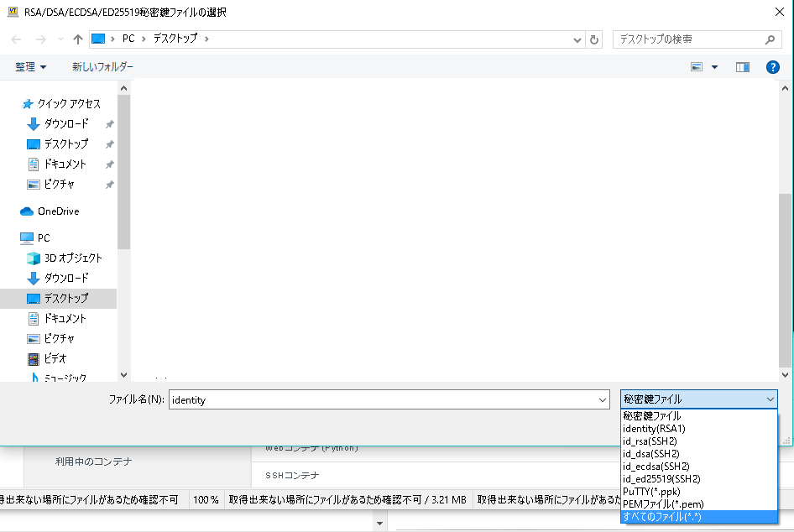
Task: Open pinned ダウンロード under quick access
Action: tap(58, 124)
